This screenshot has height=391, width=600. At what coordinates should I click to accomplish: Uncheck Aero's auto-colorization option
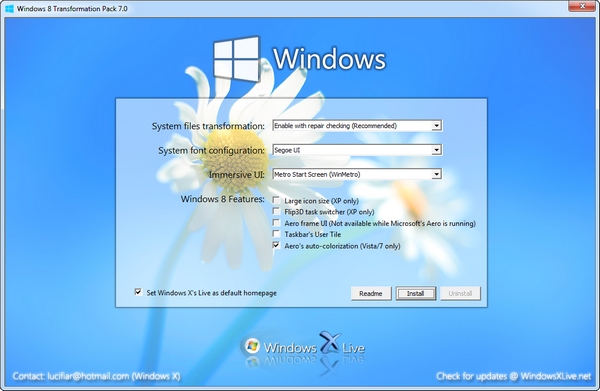[x=276, y=245]
